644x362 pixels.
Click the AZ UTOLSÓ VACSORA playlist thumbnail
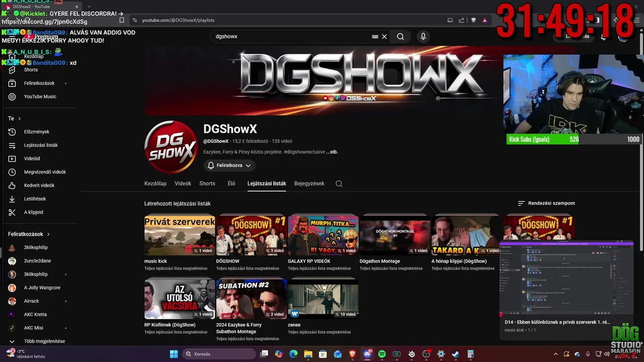pyautogui.click(x=180, y=299)
